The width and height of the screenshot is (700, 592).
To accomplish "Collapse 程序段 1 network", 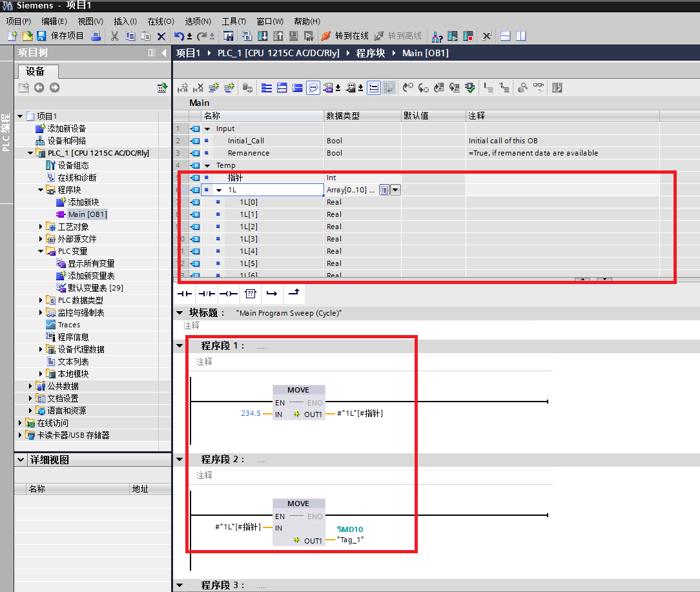I will click(180, 345).
